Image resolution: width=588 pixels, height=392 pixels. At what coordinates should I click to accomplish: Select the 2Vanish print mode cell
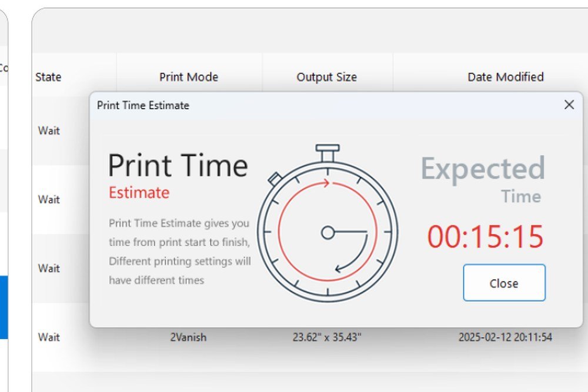pos(188,337)
